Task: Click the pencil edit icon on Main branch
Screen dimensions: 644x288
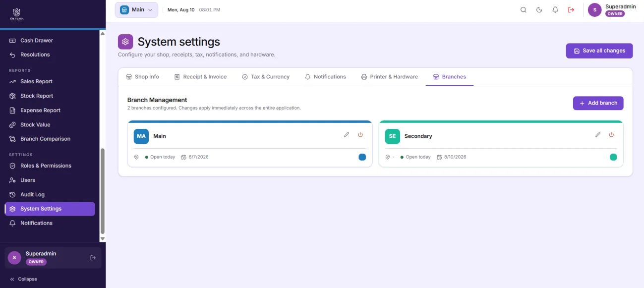Action: (347, 135)
